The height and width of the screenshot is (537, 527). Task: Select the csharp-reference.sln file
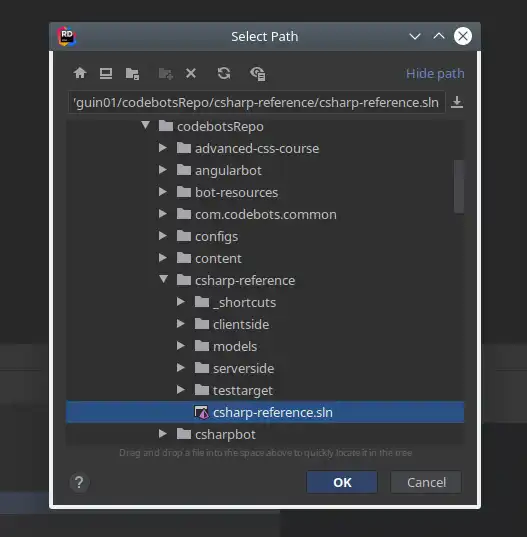click(265, 412)
